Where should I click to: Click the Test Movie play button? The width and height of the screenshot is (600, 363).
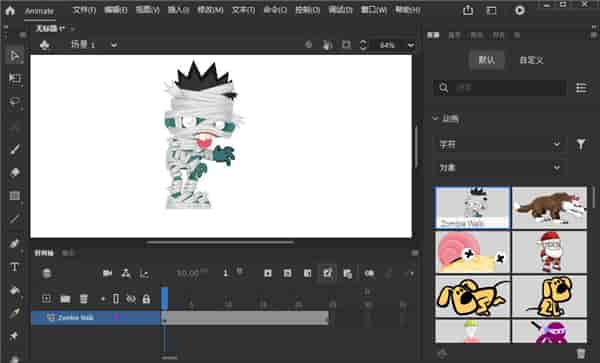[520, 10]
